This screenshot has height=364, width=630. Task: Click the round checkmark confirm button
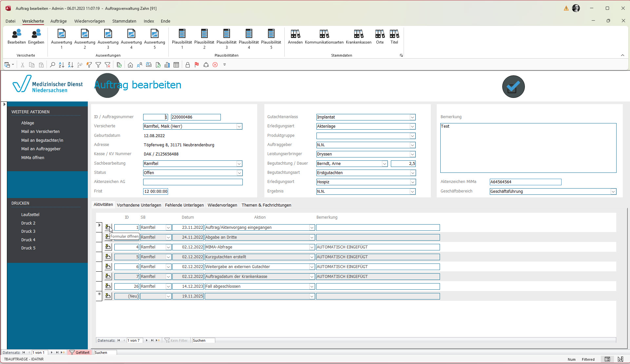pos(513,87)
